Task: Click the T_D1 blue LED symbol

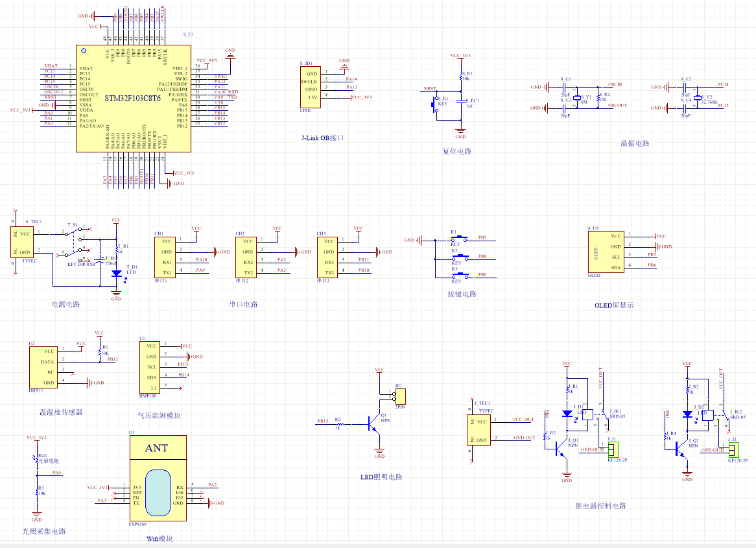Action: (117, 274)
